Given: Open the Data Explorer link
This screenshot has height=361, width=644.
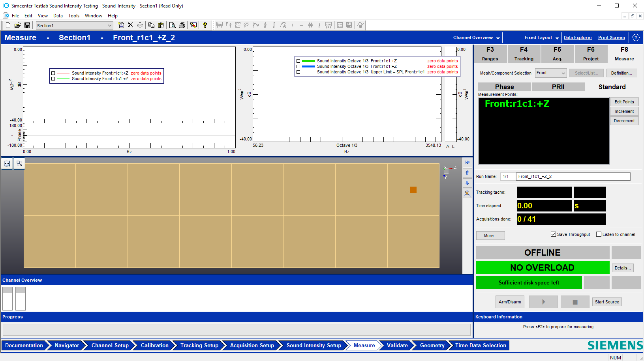Looking at the screenshot, I should (578, 38).
